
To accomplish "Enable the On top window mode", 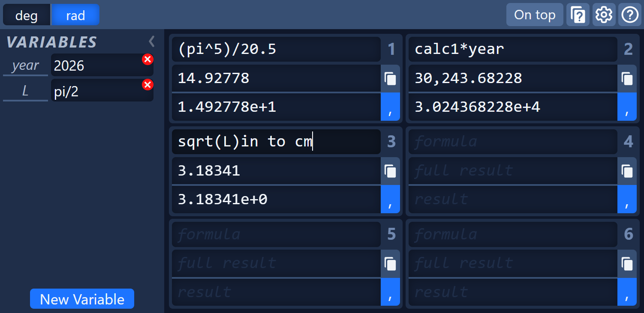I will pos(535,15).
